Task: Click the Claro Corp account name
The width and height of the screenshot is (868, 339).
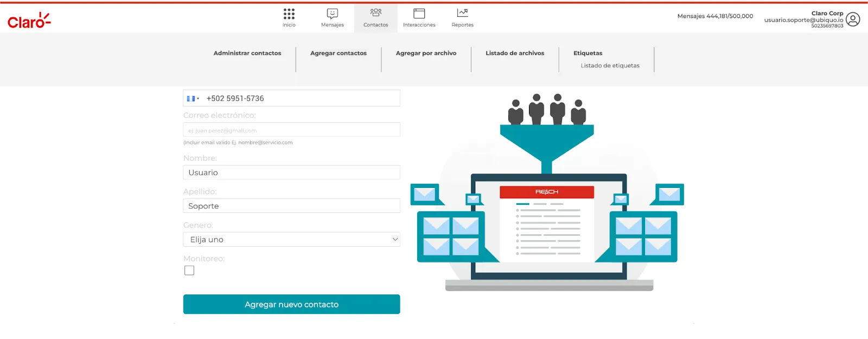Action: tap(827, 13)
